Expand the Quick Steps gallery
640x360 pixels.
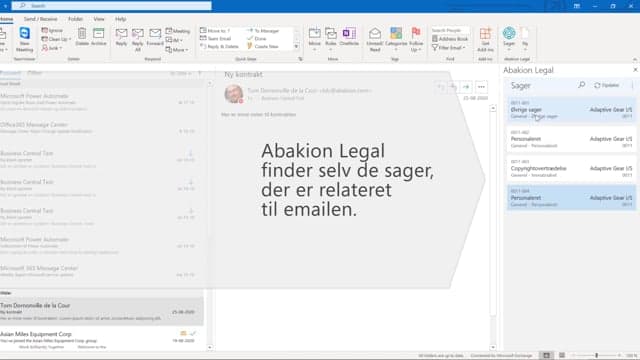[x=296, y=47]
